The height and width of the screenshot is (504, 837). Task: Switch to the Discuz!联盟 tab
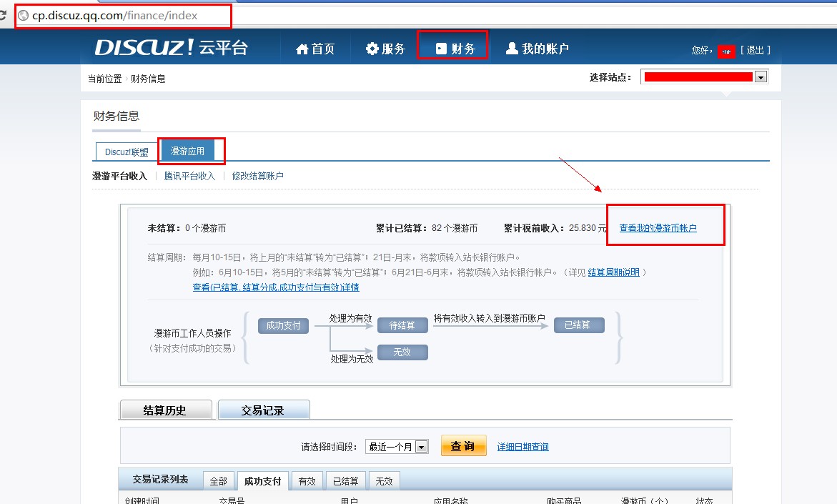[127, 152]
